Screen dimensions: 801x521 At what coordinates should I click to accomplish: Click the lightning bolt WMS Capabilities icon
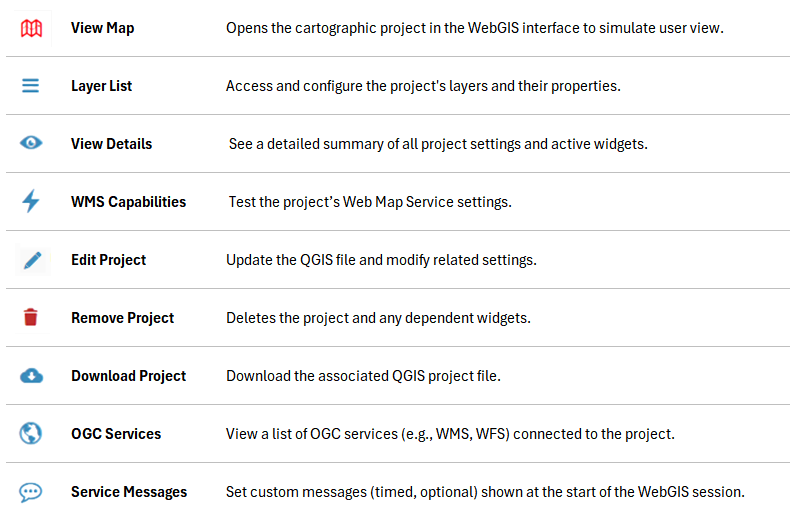pyautogui.click(x=31, y=201)
